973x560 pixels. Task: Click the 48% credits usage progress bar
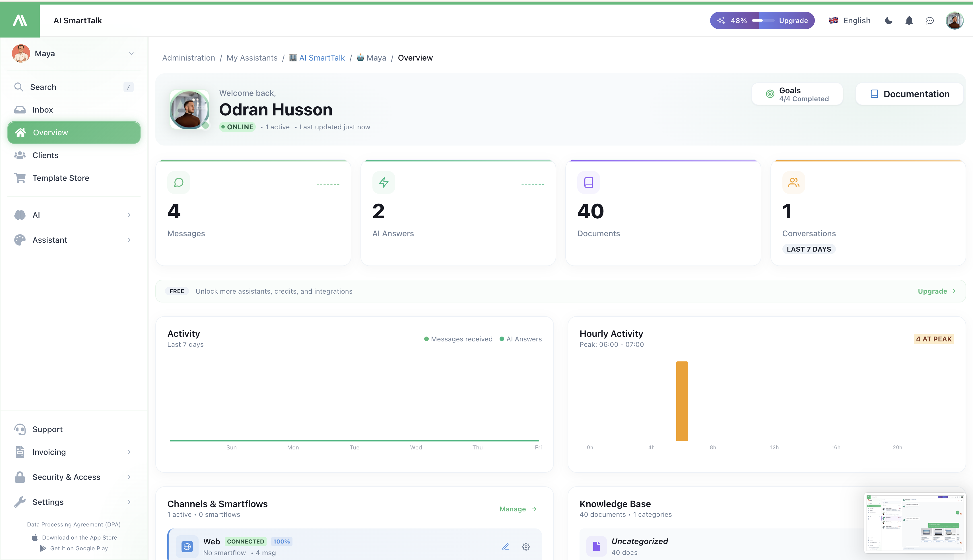coord(763,21)
